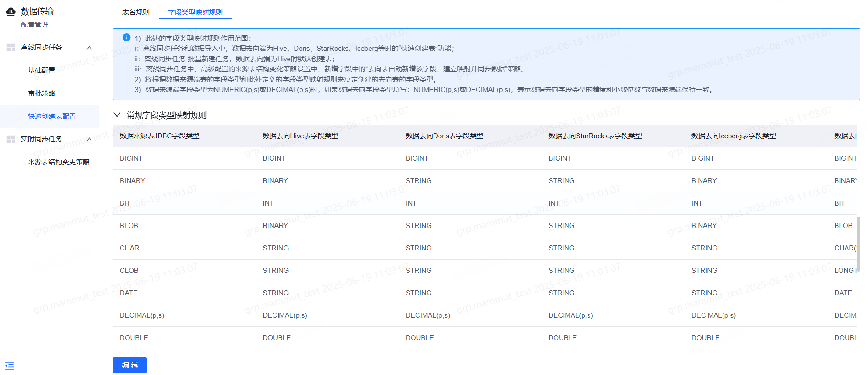The width and height of the screenshot is (868, 375).
Task: Open 基础配置 in sidebar
Action: (x=42, y=71)
